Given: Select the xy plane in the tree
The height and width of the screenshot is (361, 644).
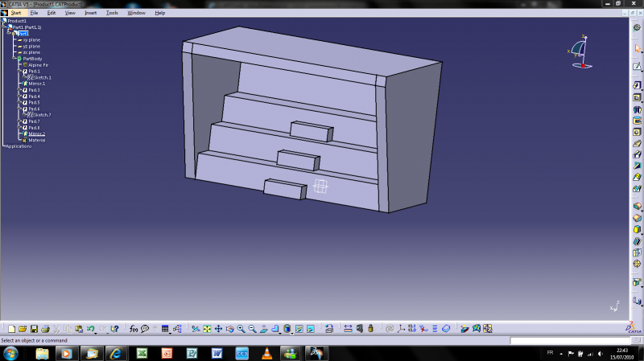Looking at the screenshot, I should point(31,39).
